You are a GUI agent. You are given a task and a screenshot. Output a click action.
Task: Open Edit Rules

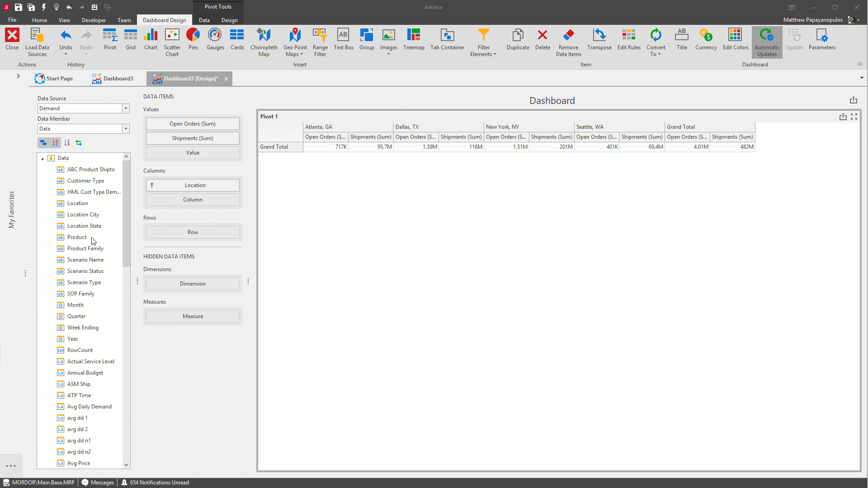pos(629,39)
